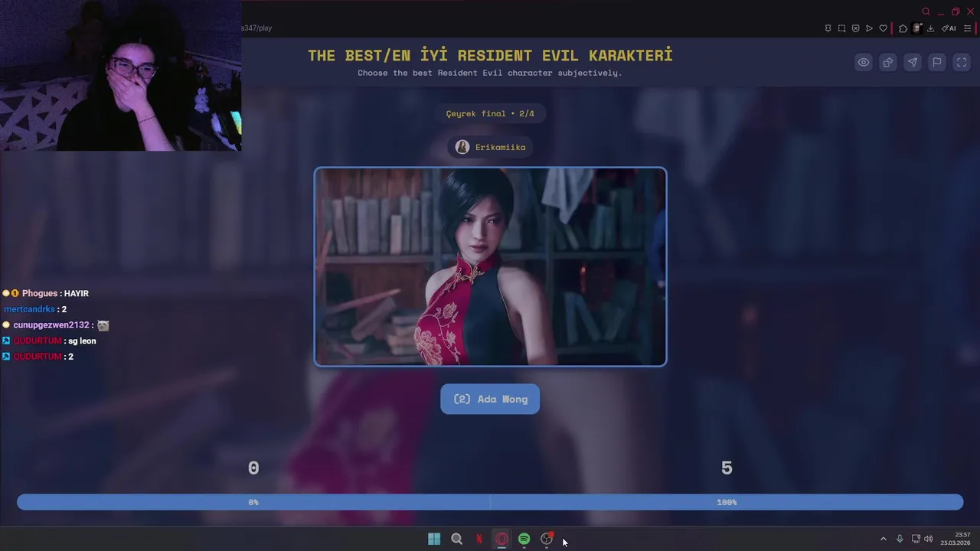Open OBS Studio from the taskbar
This screenshot has height=551, width=980.
[547, 539]
